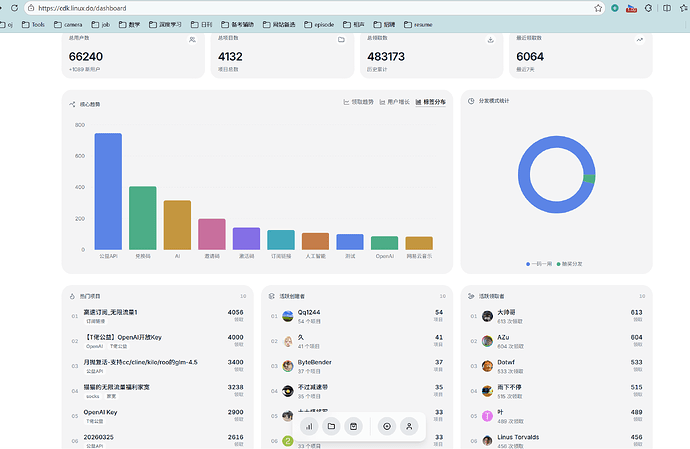This screenshot has height=449, width=690.
Task: Click Qq1244's avatar
Action: [288, 316]
